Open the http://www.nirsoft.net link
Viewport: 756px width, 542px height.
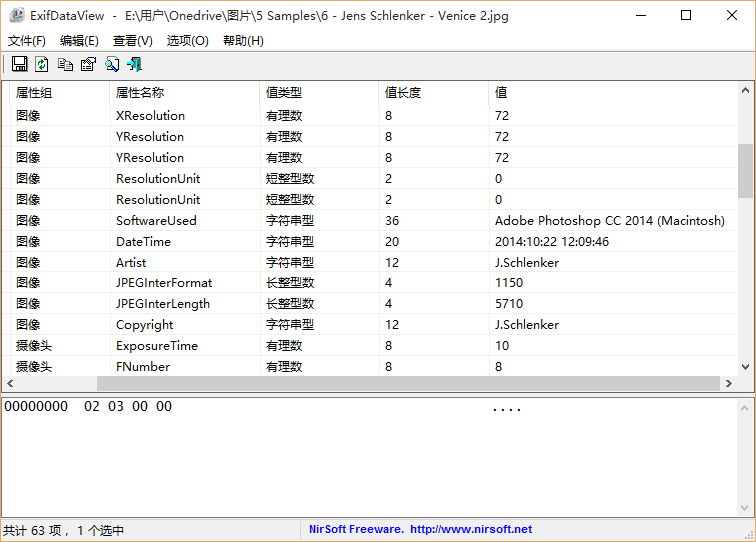click(471, 530)
